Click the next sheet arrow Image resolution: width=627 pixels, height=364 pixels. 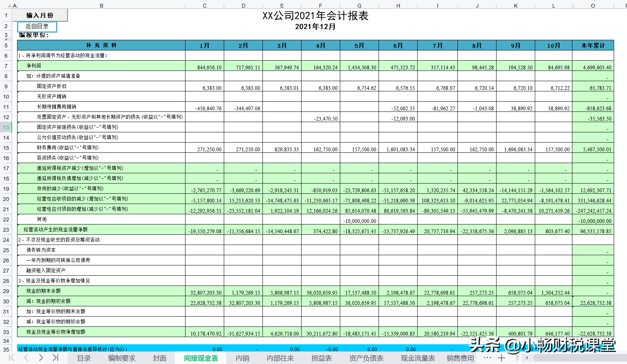(x=40, y=358)
